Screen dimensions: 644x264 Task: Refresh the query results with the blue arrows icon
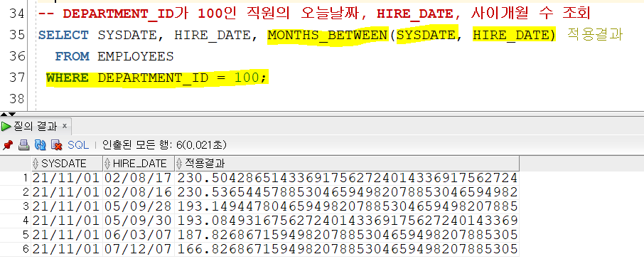[40, 144]
